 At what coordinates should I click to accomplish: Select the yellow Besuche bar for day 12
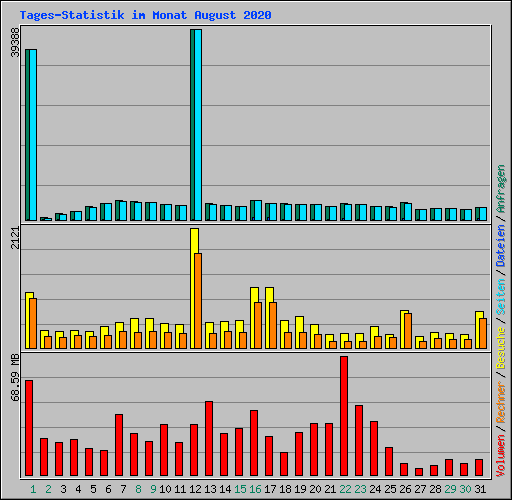tap(194, 288)
